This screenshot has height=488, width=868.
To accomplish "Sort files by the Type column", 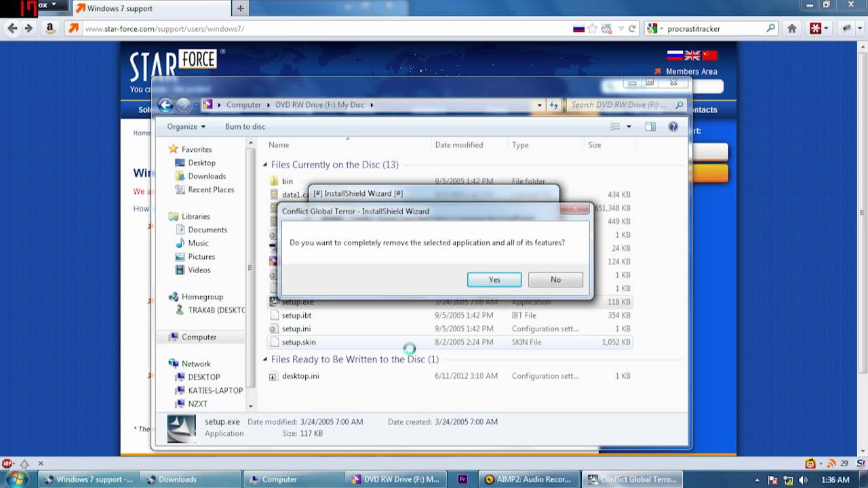I will pos(520,145).
